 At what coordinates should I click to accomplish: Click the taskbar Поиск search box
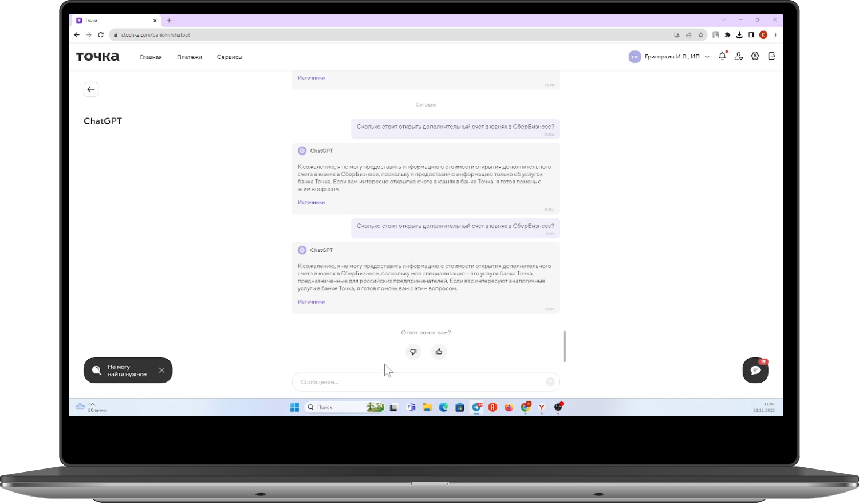(x=344, y=407)
